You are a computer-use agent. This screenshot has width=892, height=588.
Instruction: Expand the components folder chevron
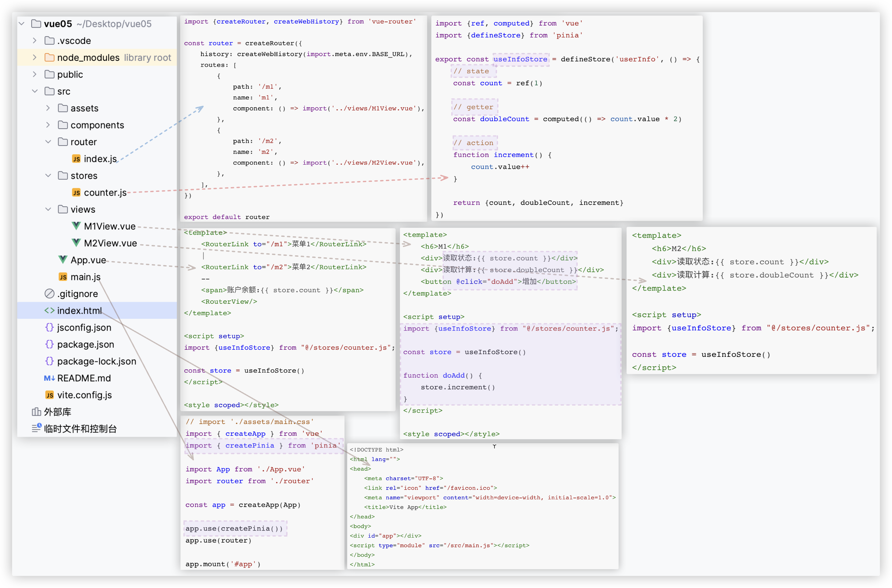pyautogui.click(x=48, y=125)
